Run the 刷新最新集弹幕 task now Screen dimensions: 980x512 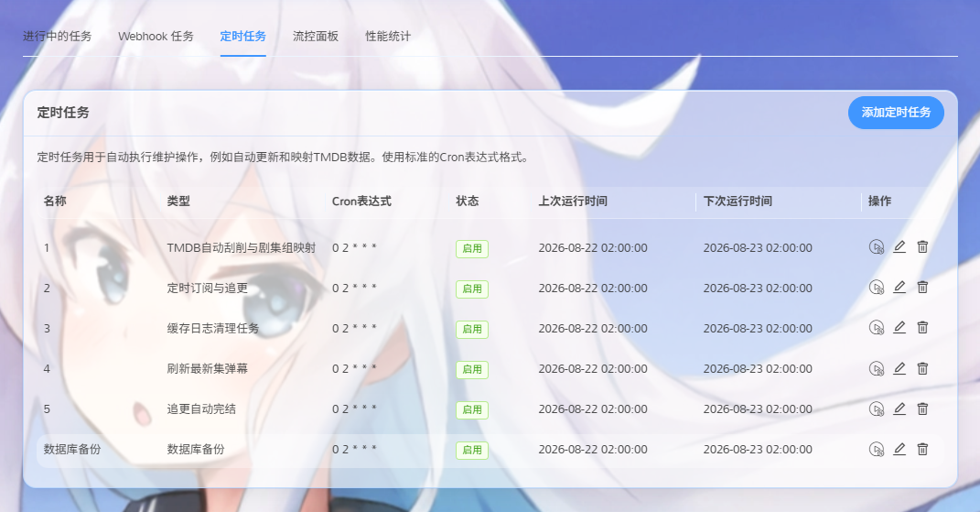pos(877,369)
